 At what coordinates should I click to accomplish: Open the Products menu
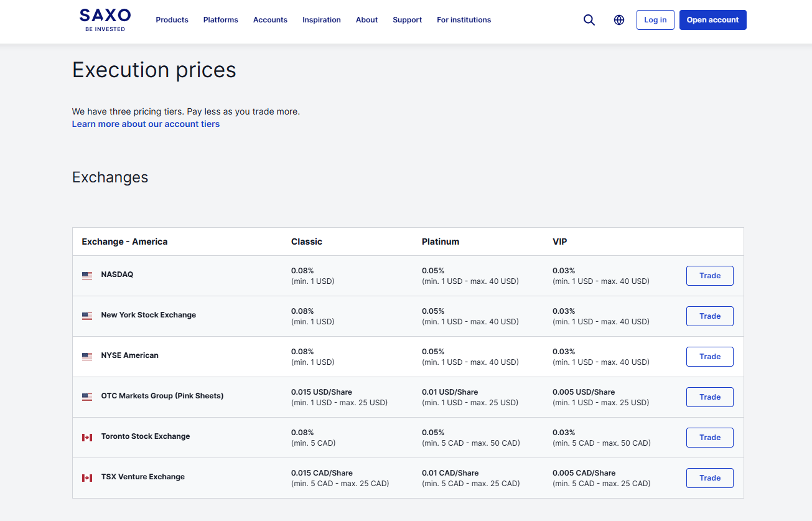(172, 20)
